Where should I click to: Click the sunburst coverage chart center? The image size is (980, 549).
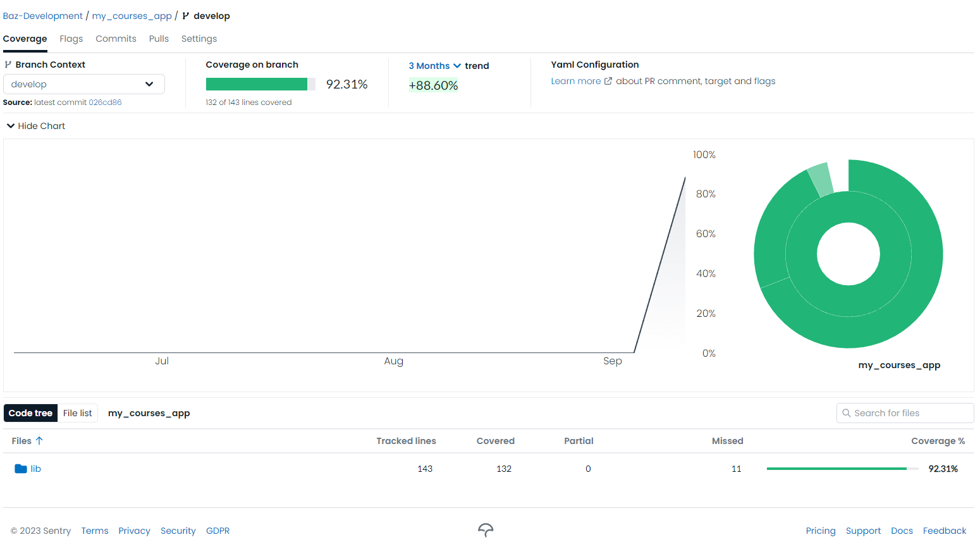[x=848, y=254]
